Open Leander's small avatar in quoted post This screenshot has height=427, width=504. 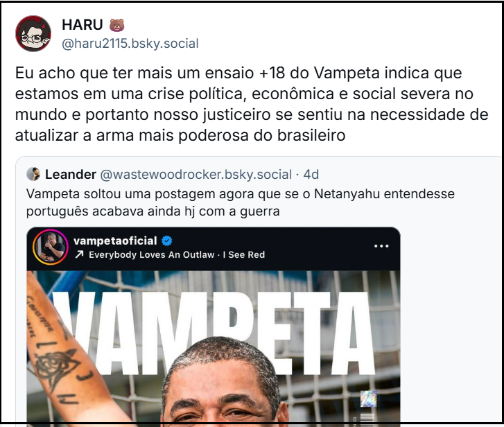pos(33,174)
